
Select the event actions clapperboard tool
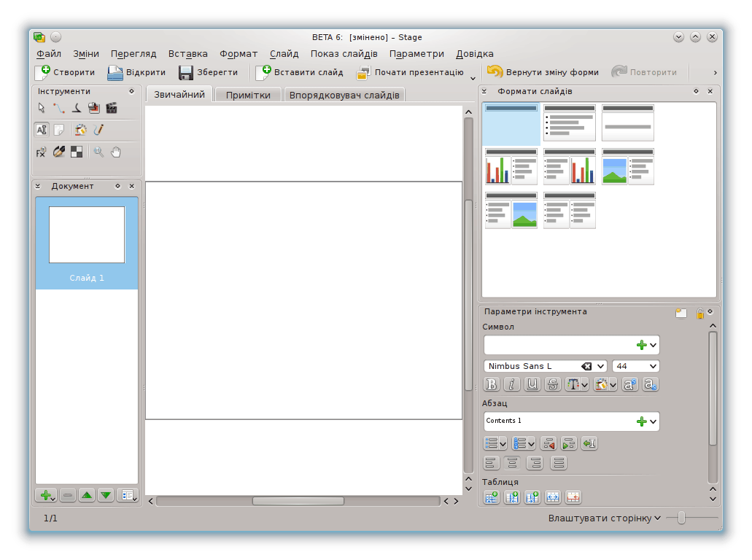click(112, 108)
